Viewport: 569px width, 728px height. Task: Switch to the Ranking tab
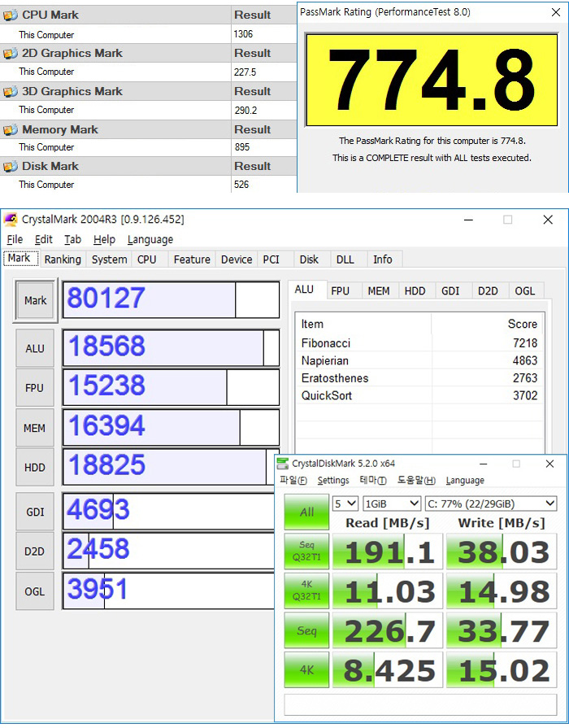pos(63,259)
